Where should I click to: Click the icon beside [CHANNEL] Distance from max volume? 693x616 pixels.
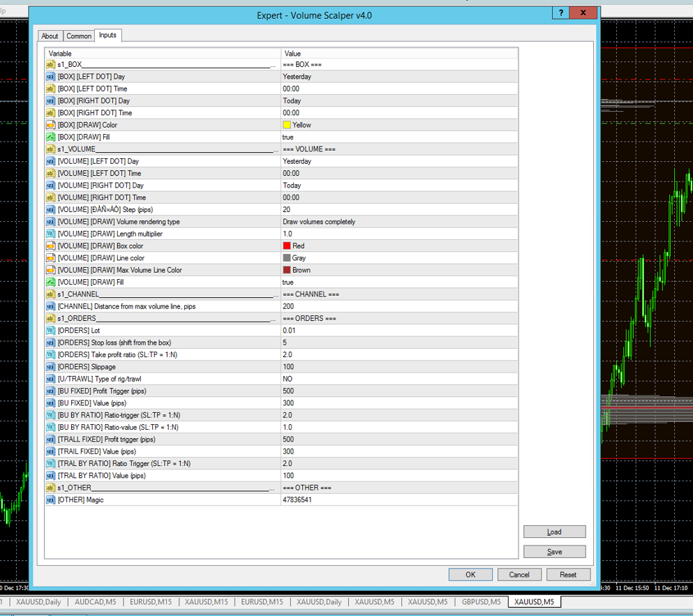tap(50, 306)
